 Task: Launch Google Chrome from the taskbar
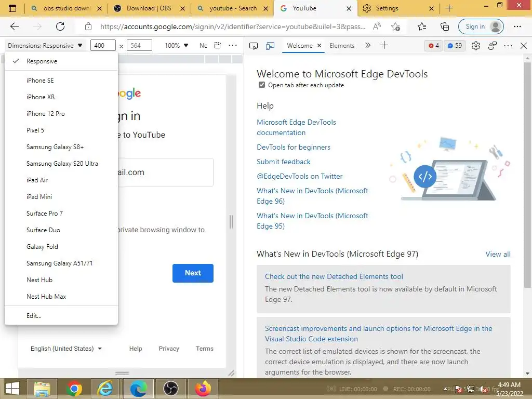tap(74, 389)
